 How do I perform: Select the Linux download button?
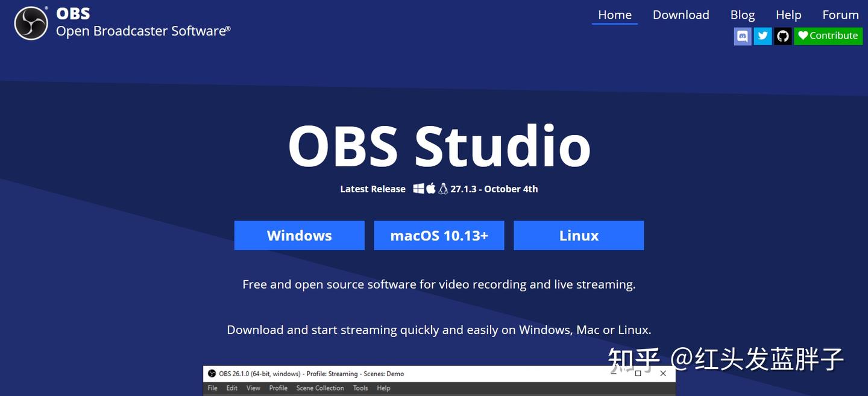pyautogui.click(x=579, y=235)
